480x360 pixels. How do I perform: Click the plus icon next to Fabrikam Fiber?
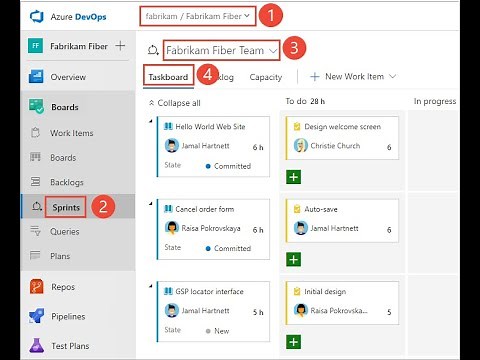click(120, 46)
